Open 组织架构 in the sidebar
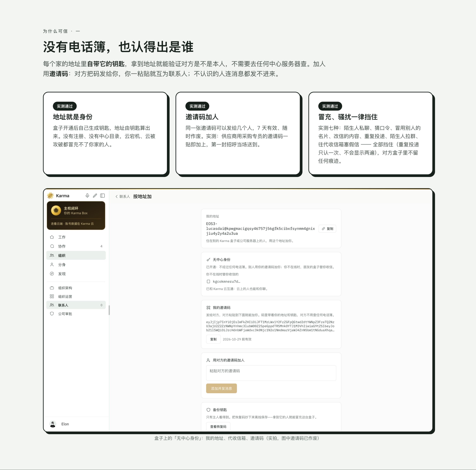476x470 pixels. pos(76,287)
